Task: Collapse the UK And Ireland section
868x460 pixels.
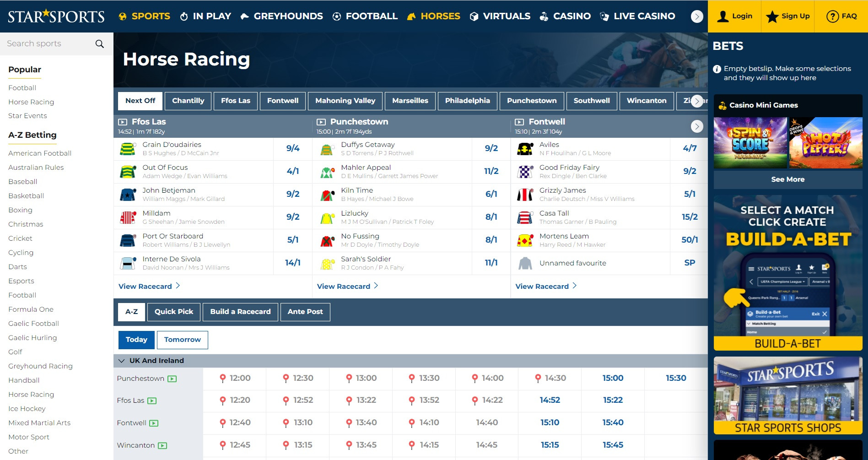Action: pyautogui.click(x=121, y=361)
